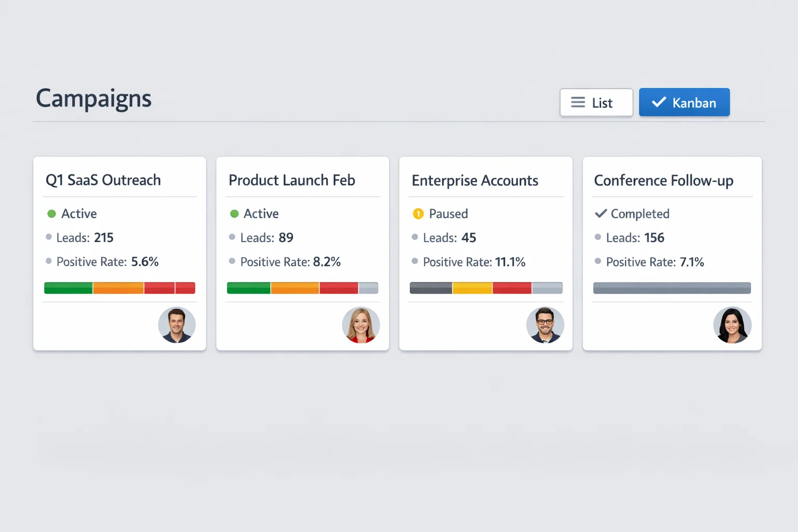Toggle the view to List mode
Viewport: 798px width, 532px height.
(x=596, y=102)
